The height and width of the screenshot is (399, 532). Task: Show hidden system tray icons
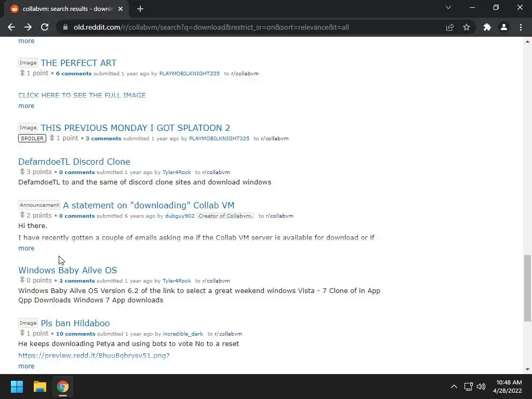pos(454,387)
